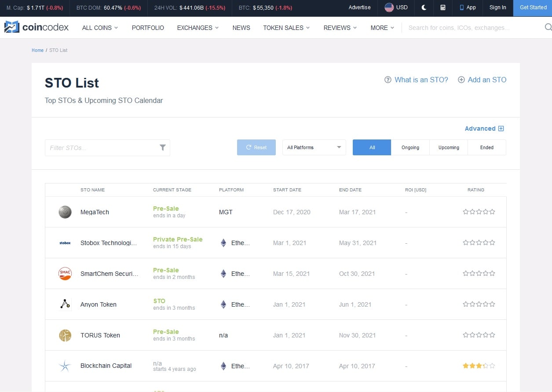The width and height of the screenshot is (552, 392).
Task: Expand TOKEN SALES menu
Action: point(286,28)
